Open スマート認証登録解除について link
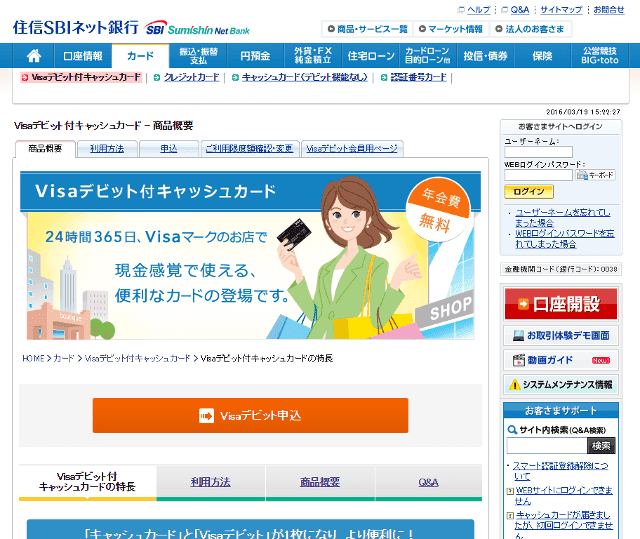This screenshot has width=640, height=539. click(560, 471)
